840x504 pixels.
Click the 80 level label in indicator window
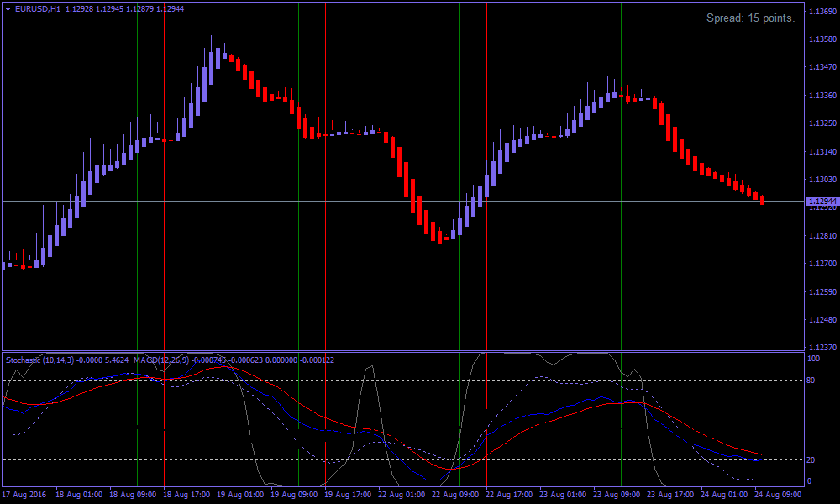pyautogui.click(x=811, y=380)
